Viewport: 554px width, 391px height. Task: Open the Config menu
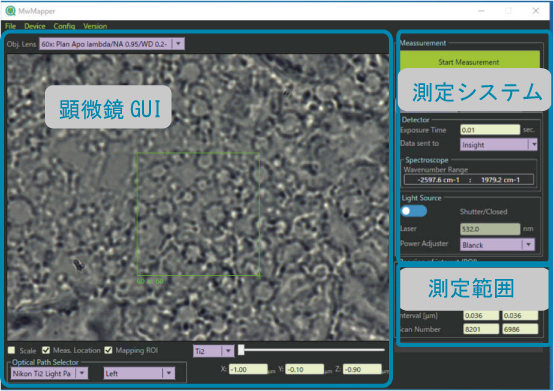[64, 26]
